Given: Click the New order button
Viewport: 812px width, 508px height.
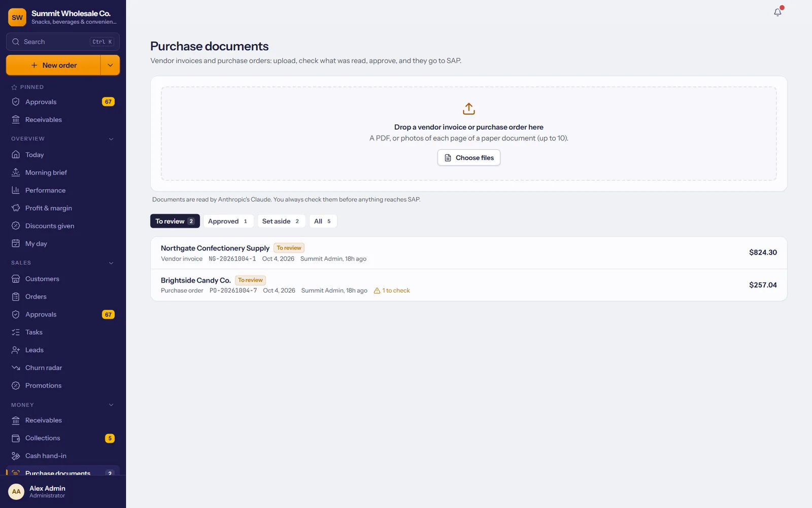Looking at the screenshot, I should pyautogui.click(x=53, y=65).
